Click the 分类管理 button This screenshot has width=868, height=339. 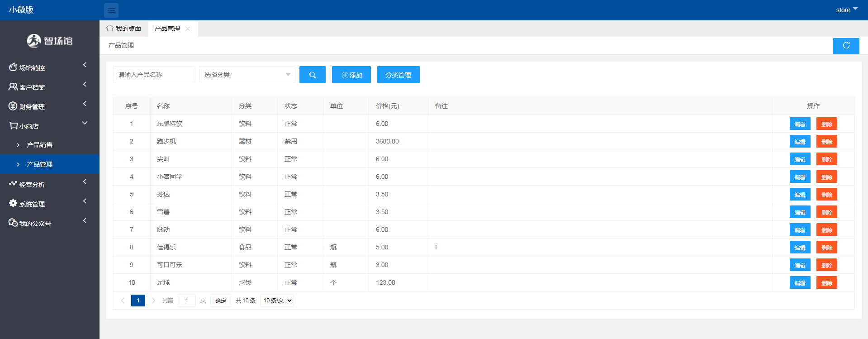pyautogui.click(x=398, y=75)
